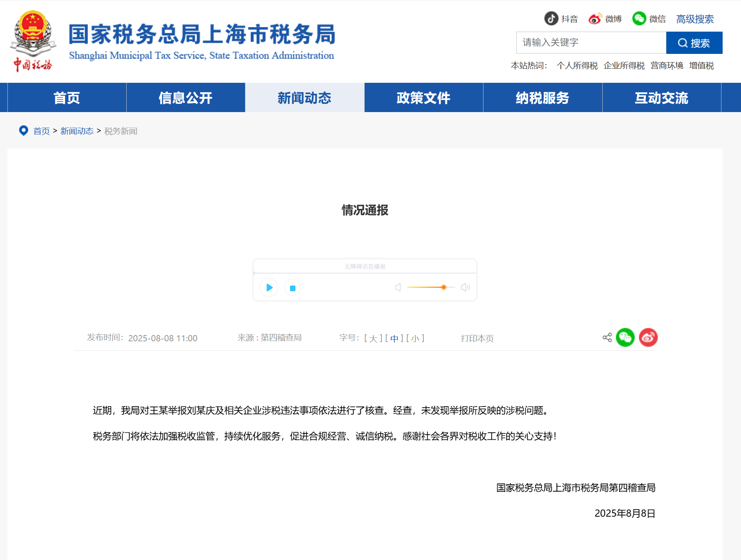Screen dimensions: 741x560
Task: Click the WeChat icon in header
Action: point(639,18)
